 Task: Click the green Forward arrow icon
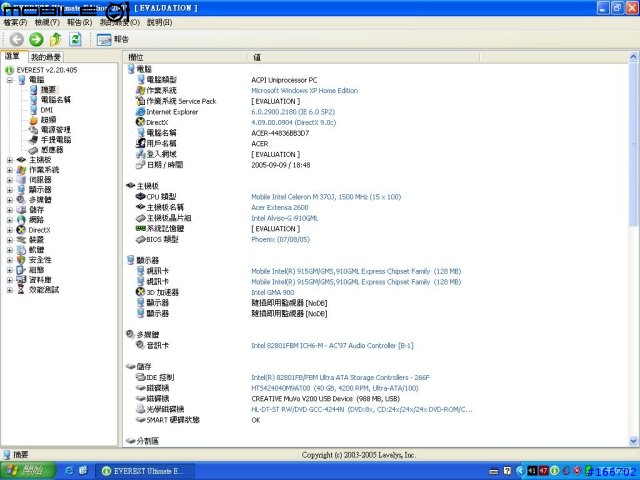click(36, 40)
